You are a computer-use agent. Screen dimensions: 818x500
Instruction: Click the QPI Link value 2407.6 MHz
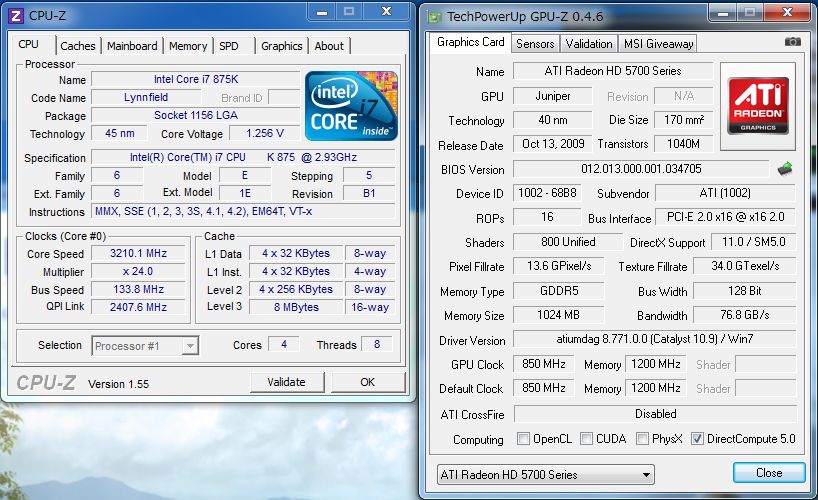138,307
